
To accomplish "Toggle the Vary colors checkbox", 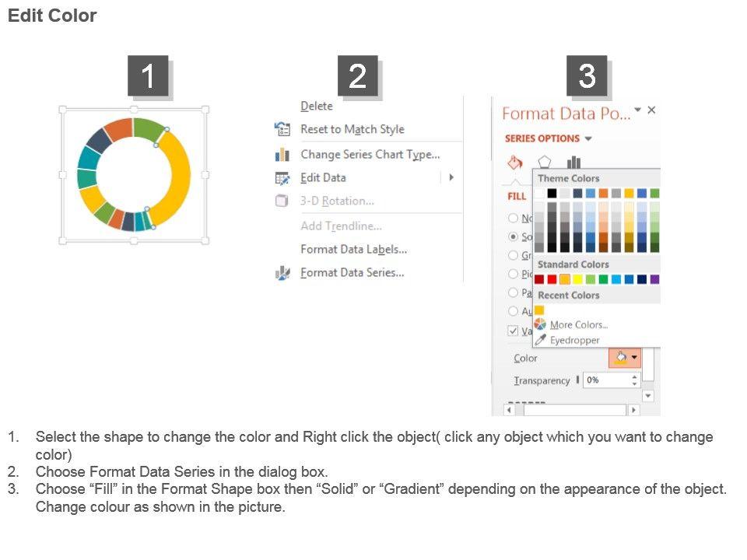I will pos(513,331).
